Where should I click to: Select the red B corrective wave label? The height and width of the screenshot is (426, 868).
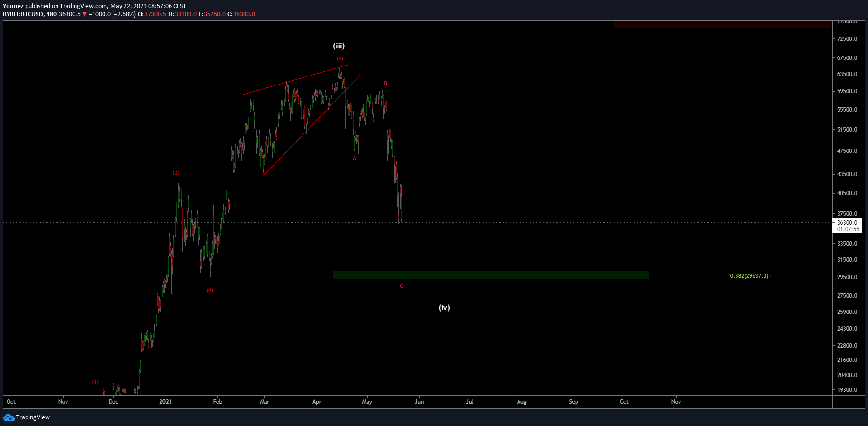pos(385,84)
